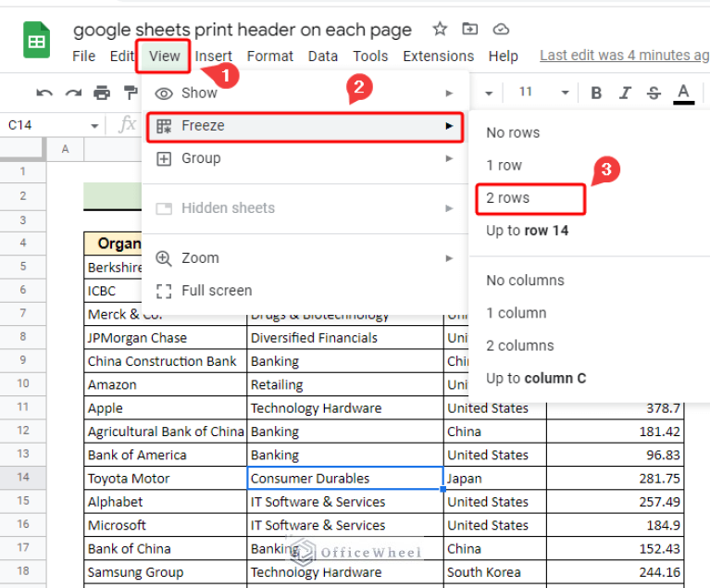Click cell JPMorgan Chase
Screen dimensions: 710x588
pyautogui.click(x=166, y=338)
